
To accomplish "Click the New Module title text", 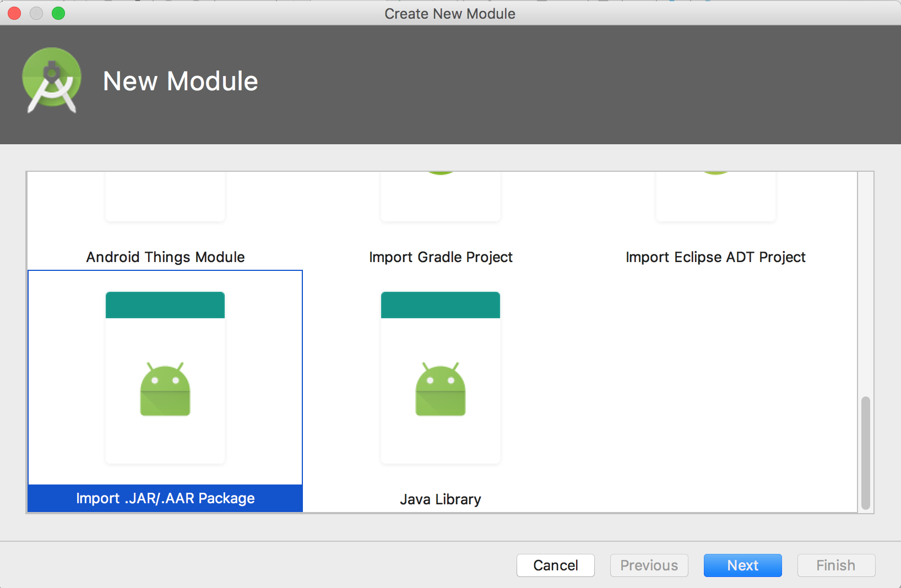I will [x=181, y=81].
